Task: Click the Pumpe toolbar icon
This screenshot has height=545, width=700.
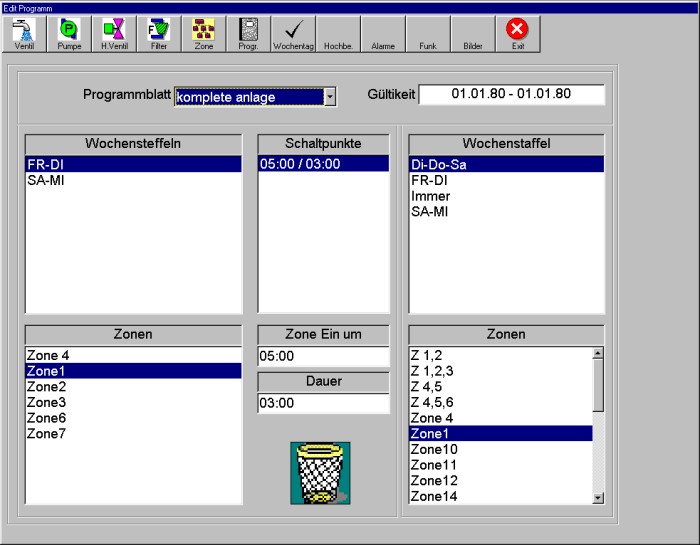Action: tap(69, 33)
